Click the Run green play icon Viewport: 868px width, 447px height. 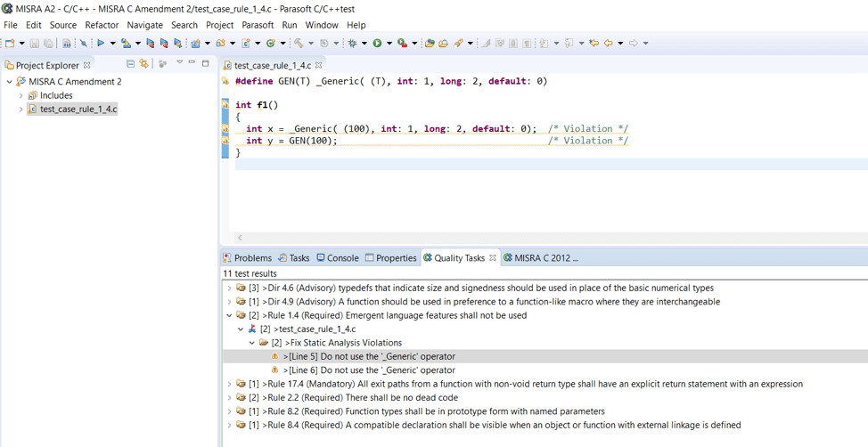(x=377, y=43)
